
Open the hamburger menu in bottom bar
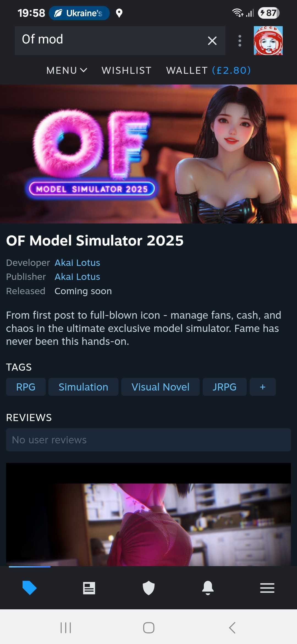coord(267,588)
